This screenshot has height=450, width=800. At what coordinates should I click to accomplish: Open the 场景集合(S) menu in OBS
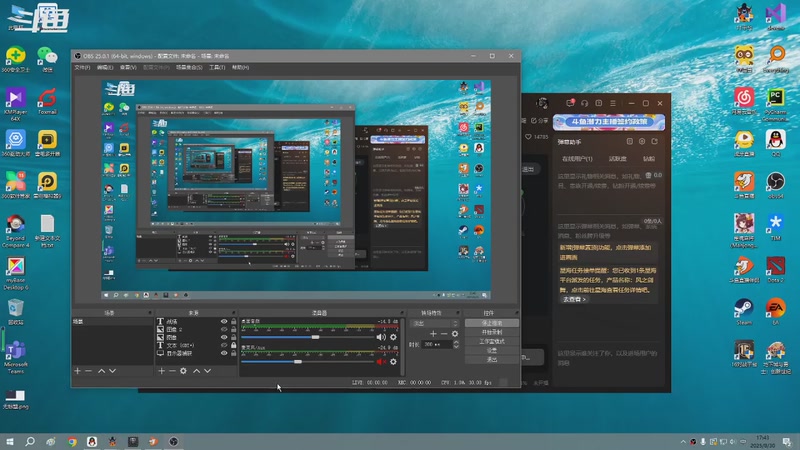(189, 67)
